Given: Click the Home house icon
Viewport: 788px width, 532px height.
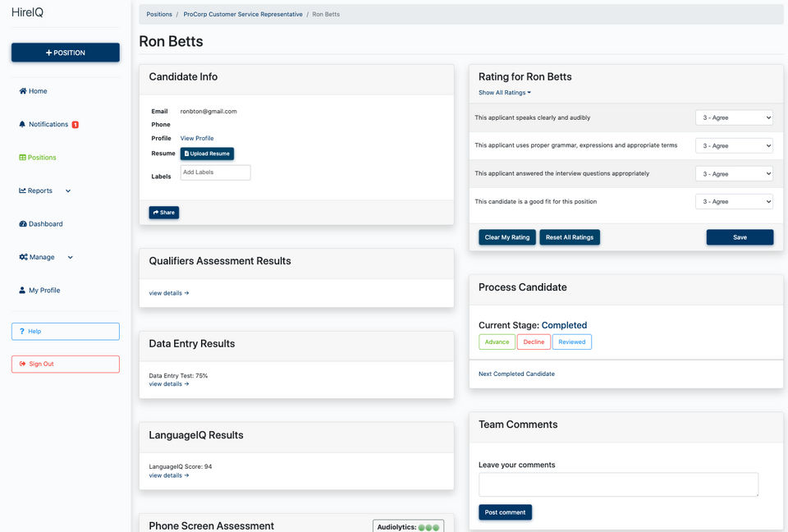Looking at the screenshot, I should pos(23,91).
